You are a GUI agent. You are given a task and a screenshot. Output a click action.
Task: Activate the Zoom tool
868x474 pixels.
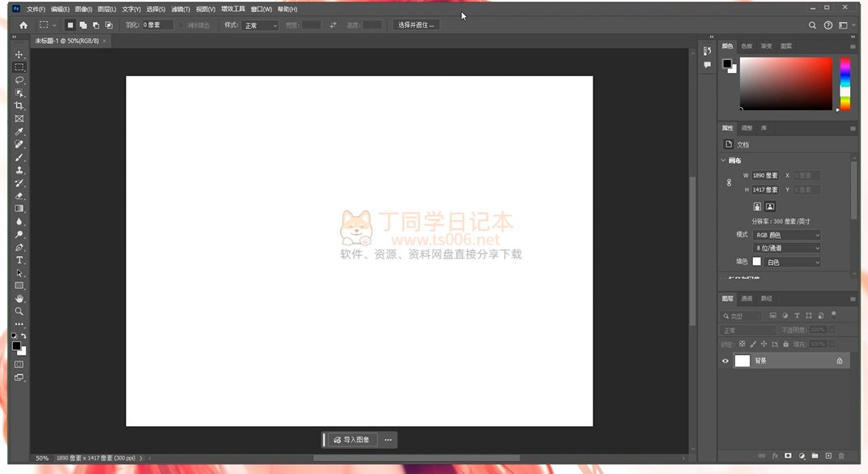click(19, 311)
